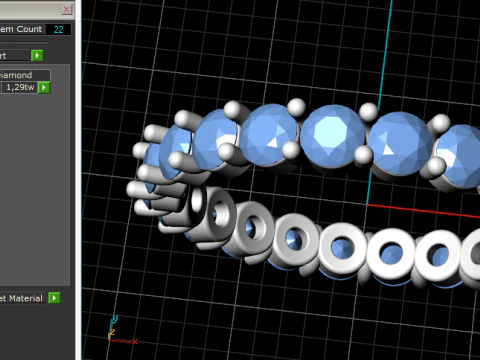The width and height of the screenshot is (480, 360).
Task: Close the panel with the X button
Action: [67, 9]
